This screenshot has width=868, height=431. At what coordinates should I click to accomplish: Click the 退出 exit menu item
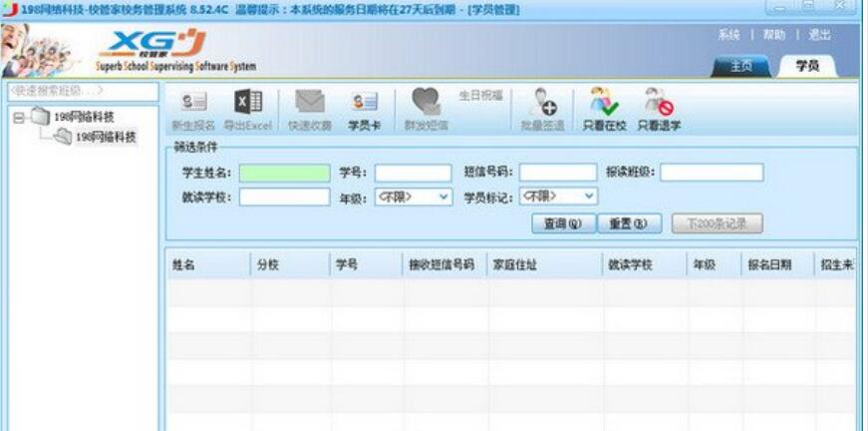click(819, 35)
